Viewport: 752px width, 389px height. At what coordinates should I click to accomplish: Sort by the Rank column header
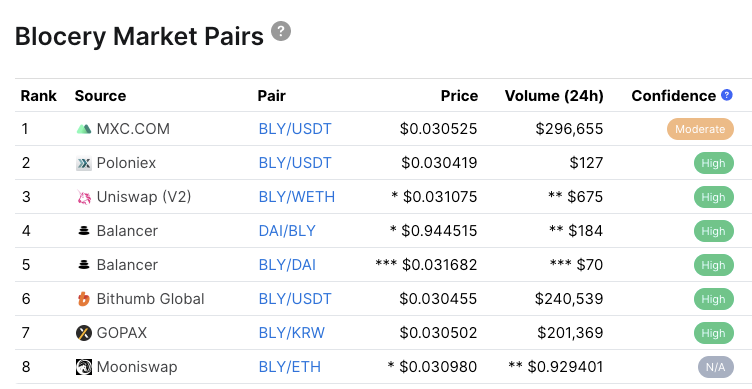[38, 95]
